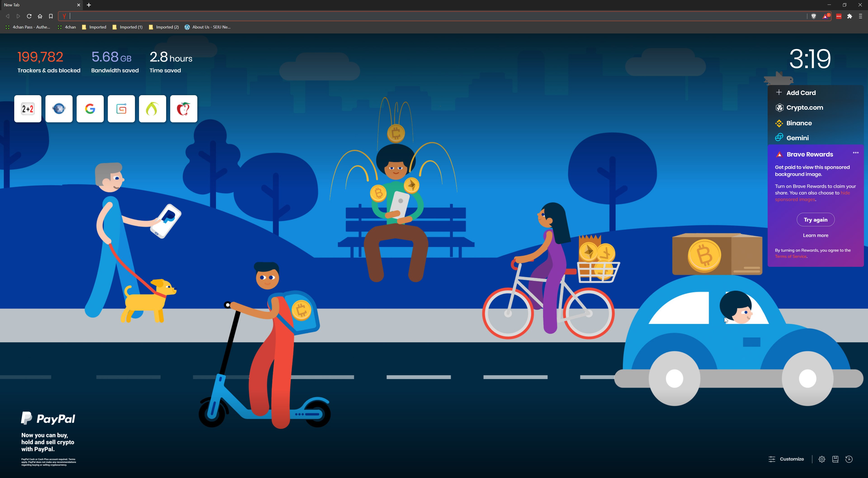Open the red apple top site tile

184,109
